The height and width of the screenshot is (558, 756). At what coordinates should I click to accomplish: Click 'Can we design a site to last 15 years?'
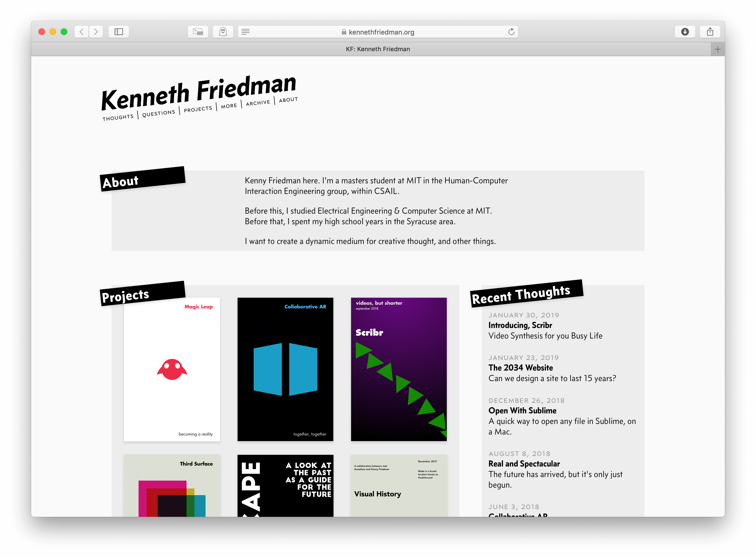pyautogui.click(x=552, y=378)
